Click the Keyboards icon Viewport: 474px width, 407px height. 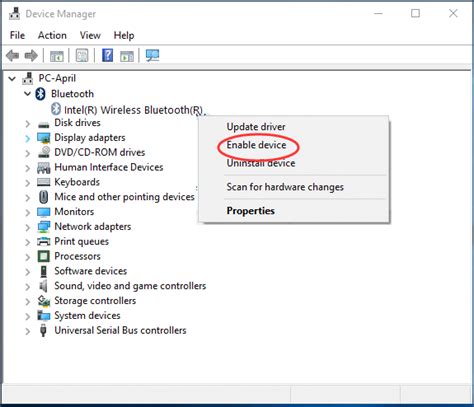tap(44, 182)
